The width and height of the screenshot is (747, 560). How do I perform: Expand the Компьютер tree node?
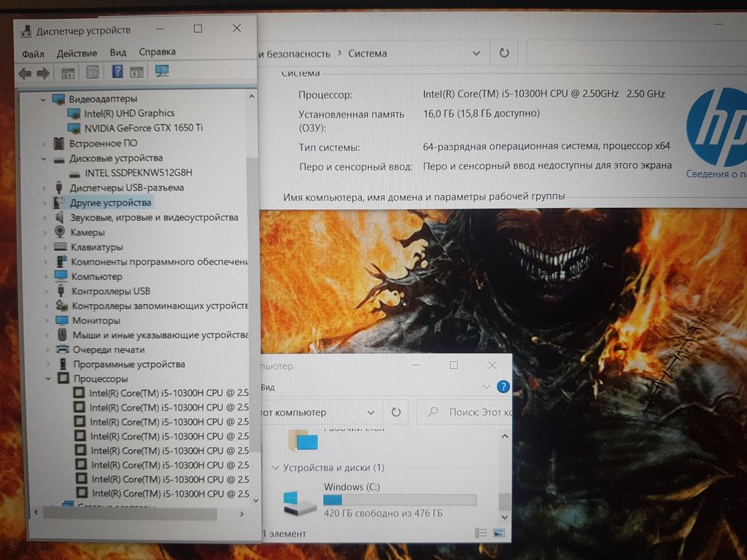point(46,276)
